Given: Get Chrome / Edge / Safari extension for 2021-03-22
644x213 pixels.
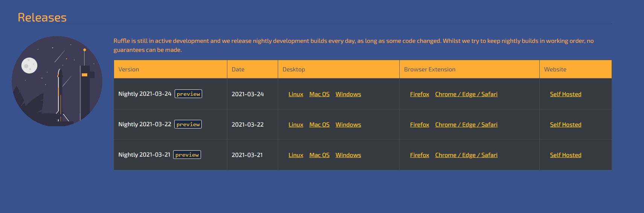Looking at the screenshot, I should point(466,125).
